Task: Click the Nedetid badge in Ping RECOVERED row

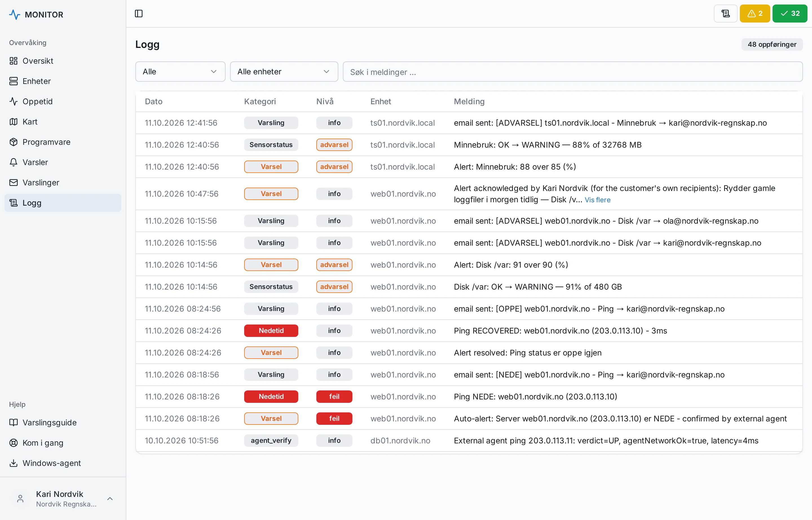Action: point(271,331)
